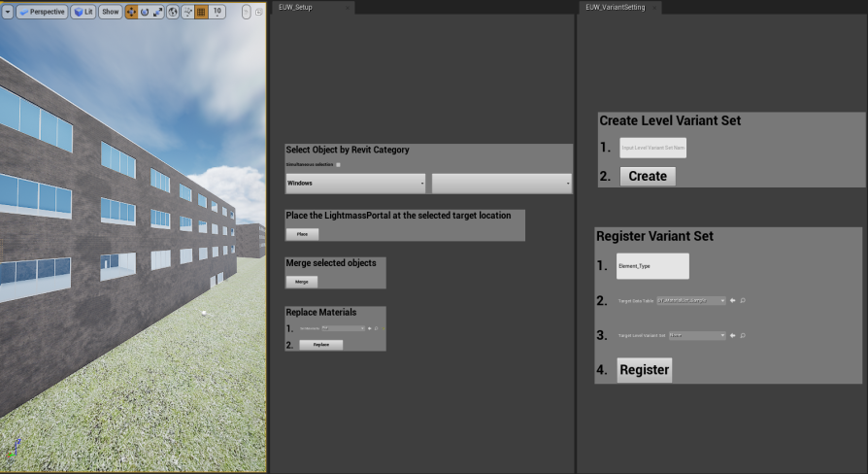Select the rotate transform tool

click(x=145, y=12)
